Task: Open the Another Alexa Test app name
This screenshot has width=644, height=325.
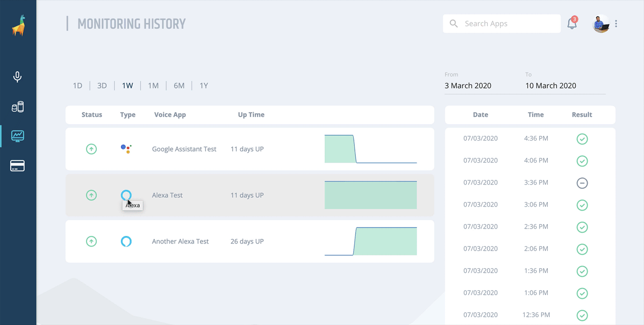Action: coord(180,241)
